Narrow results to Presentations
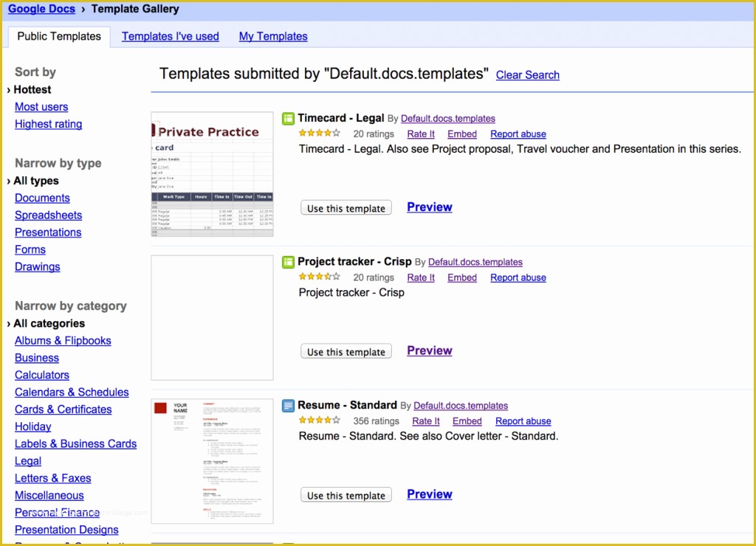The width and height of the screenshot is (756, 546). coord(48,232)
